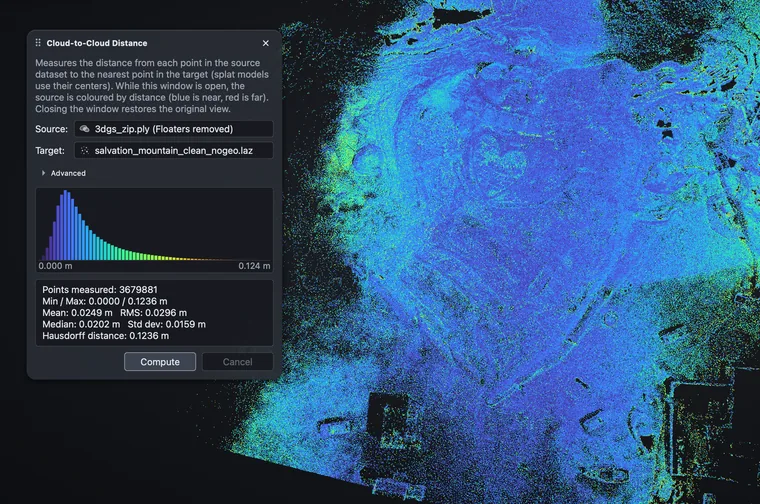The image size is (760, 504).
Task: Click the distance histogram chart
Action: (x=154, y=230)
